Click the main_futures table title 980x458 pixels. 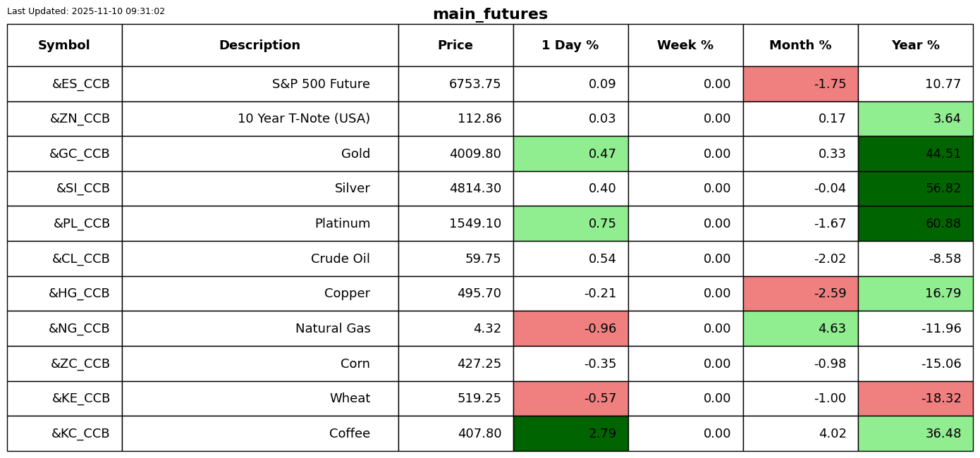(x=490, y=14)
